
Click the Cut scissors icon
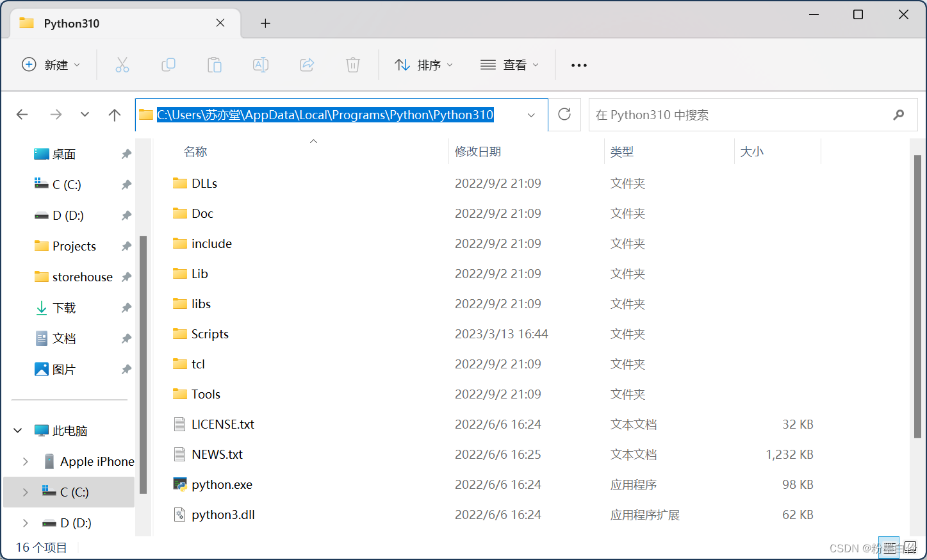pos(122,65)
